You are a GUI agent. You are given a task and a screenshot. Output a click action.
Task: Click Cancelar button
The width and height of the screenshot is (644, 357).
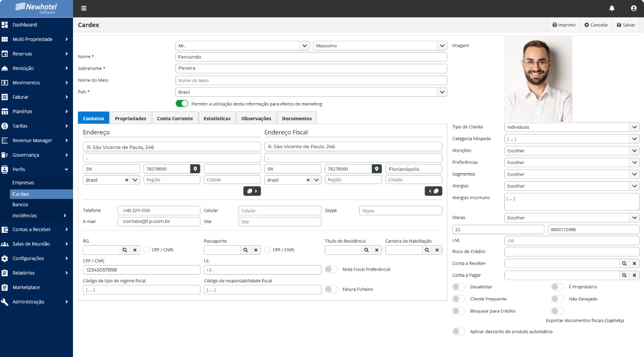tap(596, 25)
